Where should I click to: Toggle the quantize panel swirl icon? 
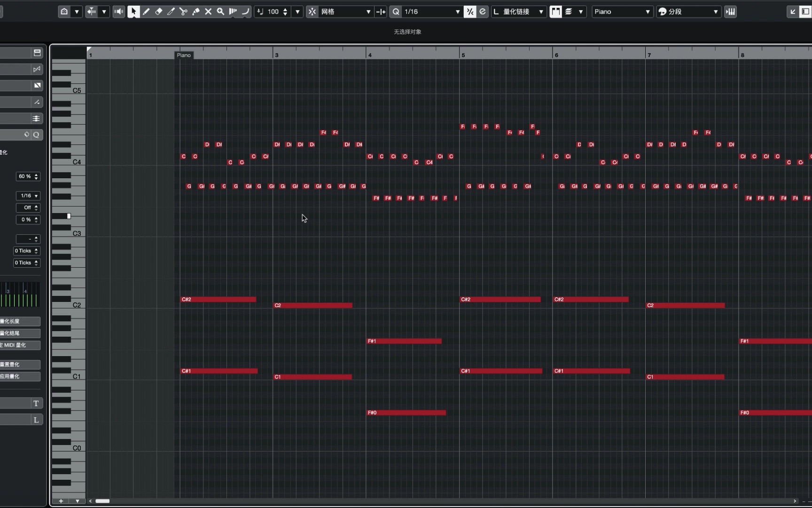click(483, 12)
